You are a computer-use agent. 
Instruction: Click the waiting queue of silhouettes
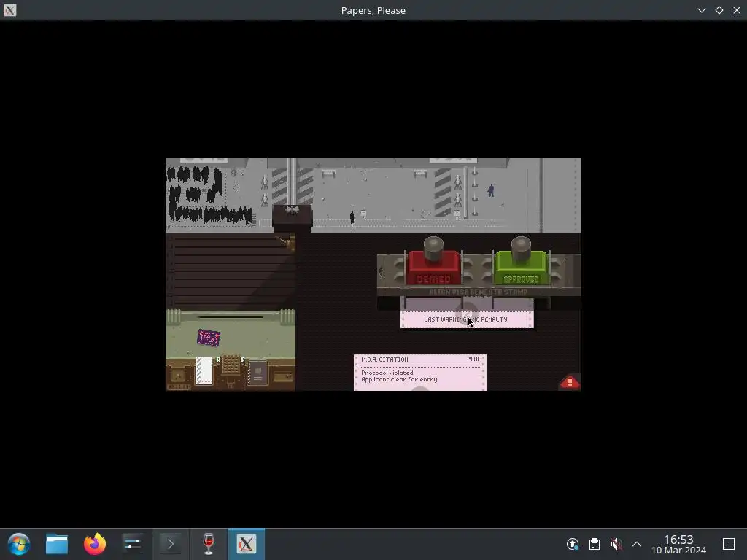point(208,195)
